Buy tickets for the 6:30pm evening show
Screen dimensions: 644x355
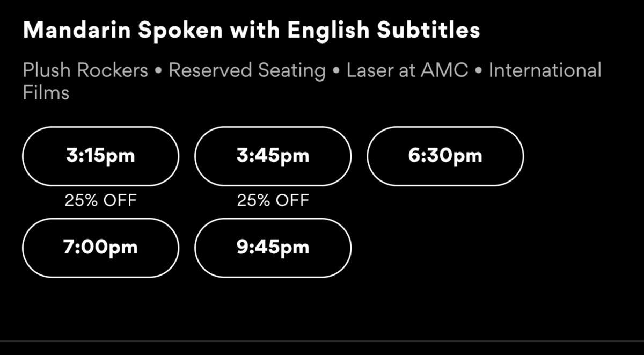[x=445, y=156]
